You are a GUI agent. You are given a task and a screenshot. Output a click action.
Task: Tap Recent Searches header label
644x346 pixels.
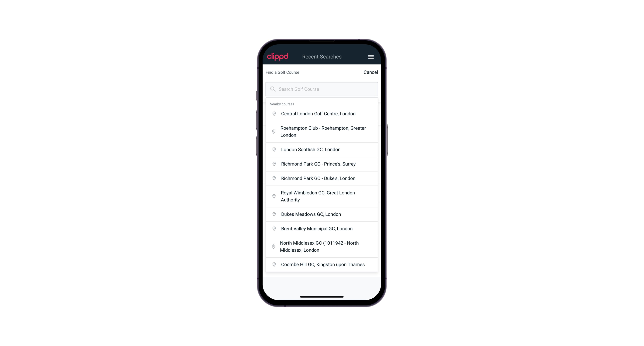322,56
